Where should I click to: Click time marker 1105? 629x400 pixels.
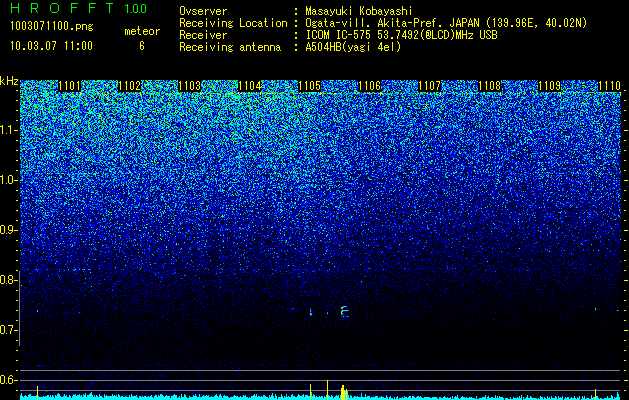[310, 86]
